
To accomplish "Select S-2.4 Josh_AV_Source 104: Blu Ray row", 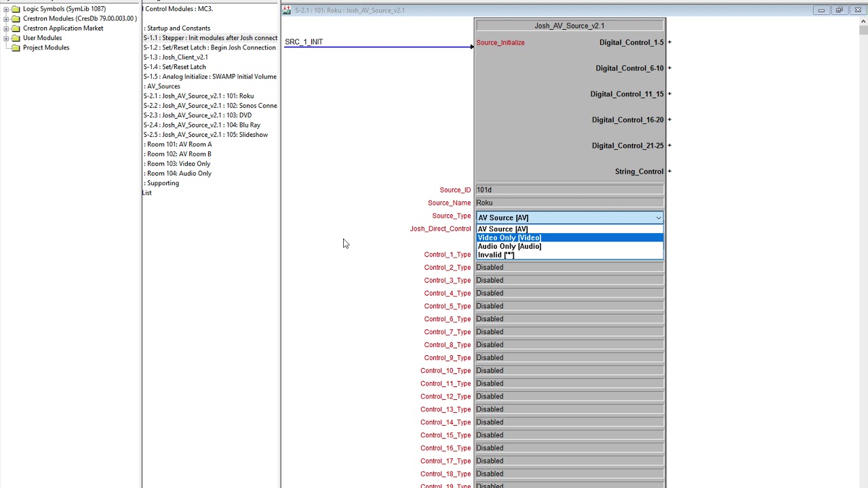I will (x=202, y=125).
